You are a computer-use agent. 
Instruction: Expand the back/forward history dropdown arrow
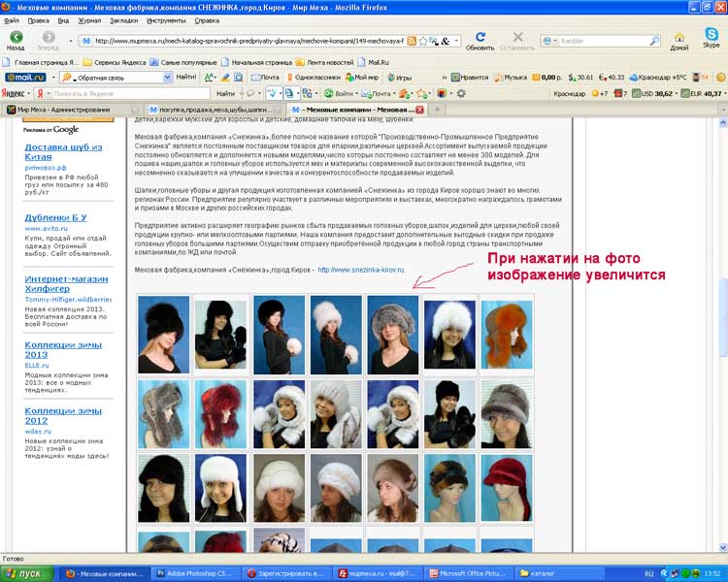(x=71, y=41)
